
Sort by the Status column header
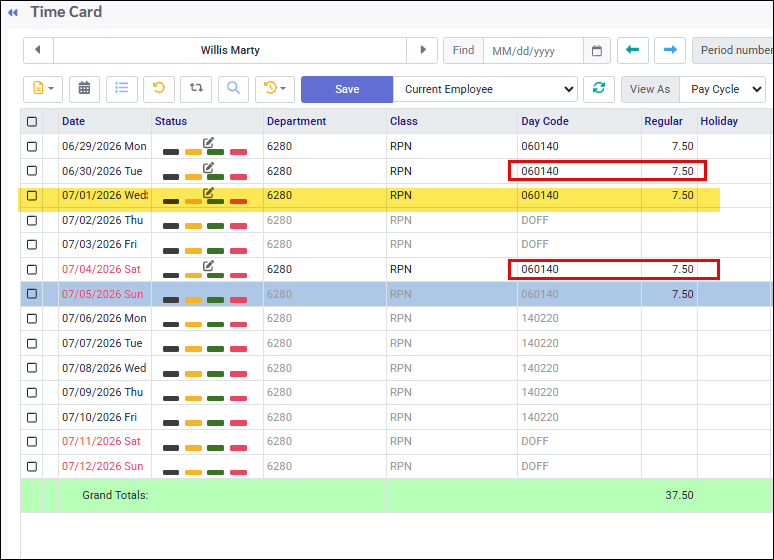171,121
